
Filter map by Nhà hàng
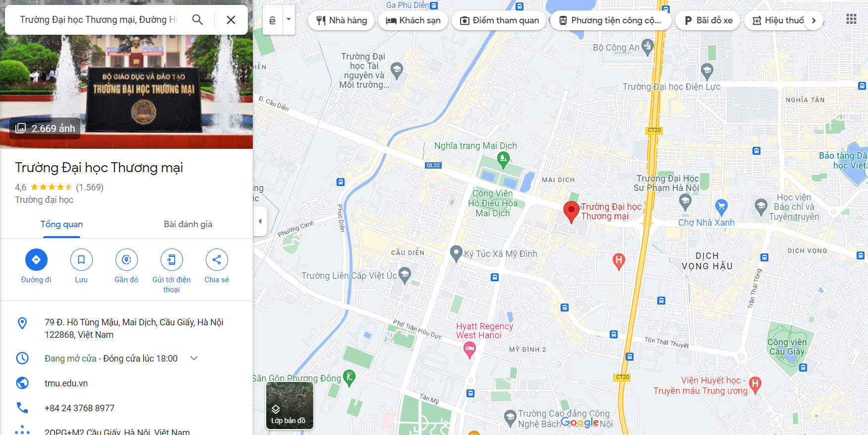tap(342, 20)
